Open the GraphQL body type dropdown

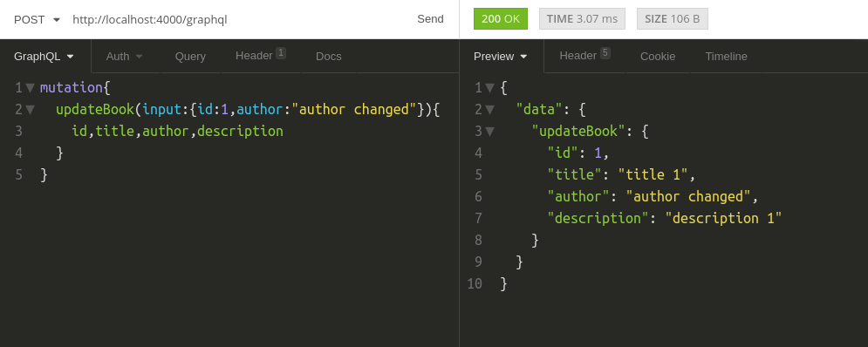point(44,57)
